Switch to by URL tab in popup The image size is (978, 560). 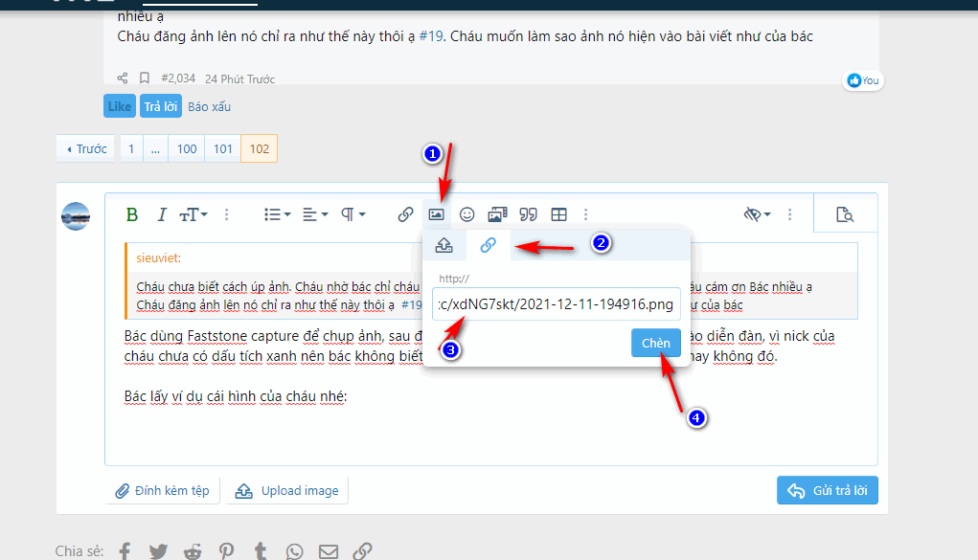(488, 245)
